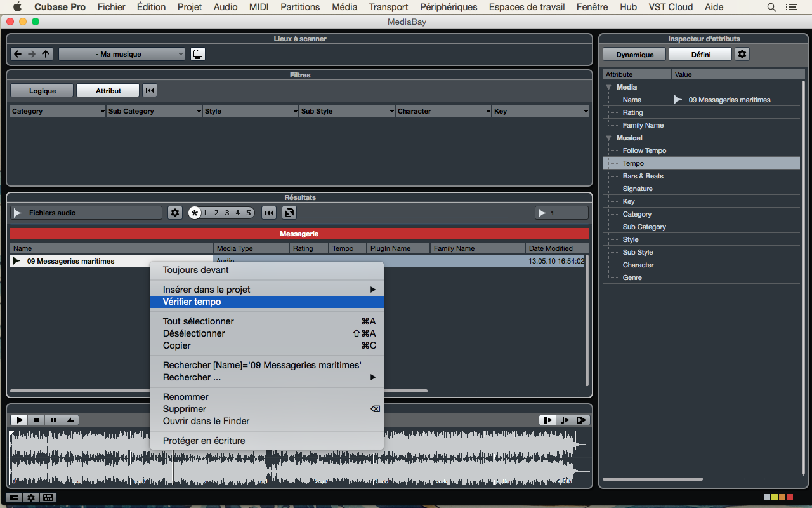The image size is (812, 508).
Task: Open the Spotlight search icon
Action: click(771, 7)
